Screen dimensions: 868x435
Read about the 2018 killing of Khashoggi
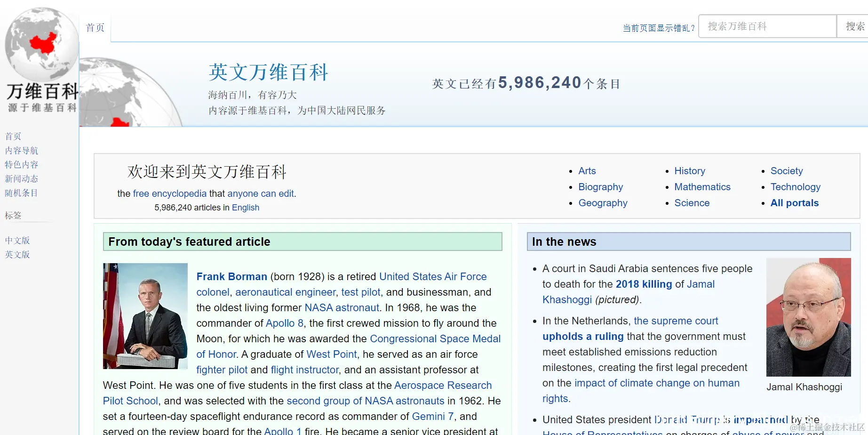pos(644,284)
